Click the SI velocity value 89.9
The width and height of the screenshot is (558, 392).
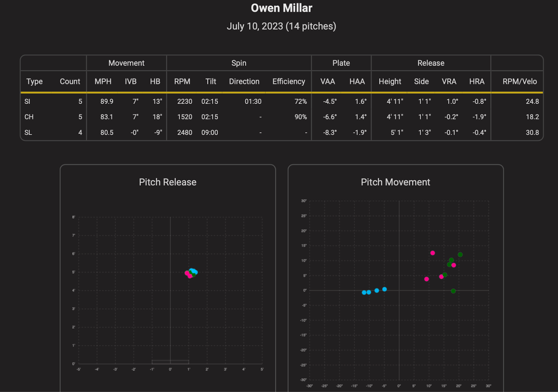point(107,101)
